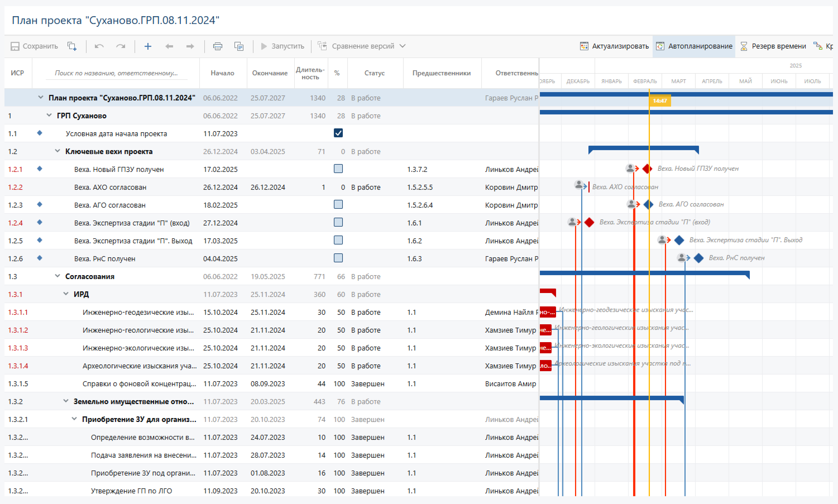Check the 'Веха. Новый ГПЗУ получен' checkbox
838x504 pixels.
pos(338,169)
